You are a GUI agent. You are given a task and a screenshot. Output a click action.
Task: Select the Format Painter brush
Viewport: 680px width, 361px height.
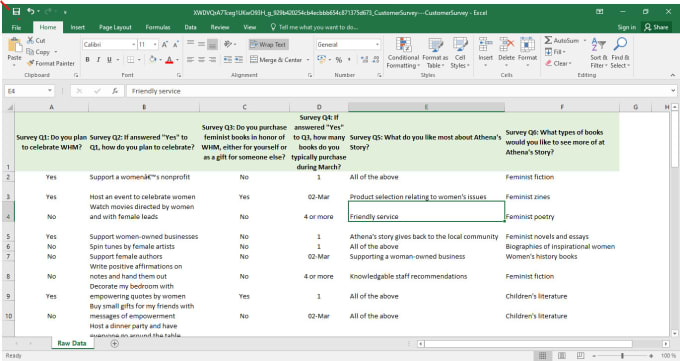[50, 63]
